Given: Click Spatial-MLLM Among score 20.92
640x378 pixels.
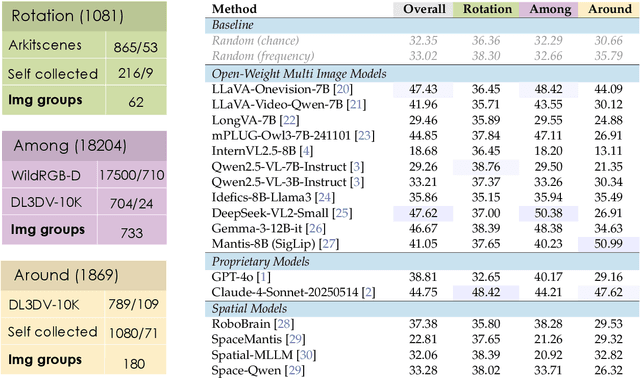Looking at the screenshot, I should pyautogui.click(x=549, y=355).
